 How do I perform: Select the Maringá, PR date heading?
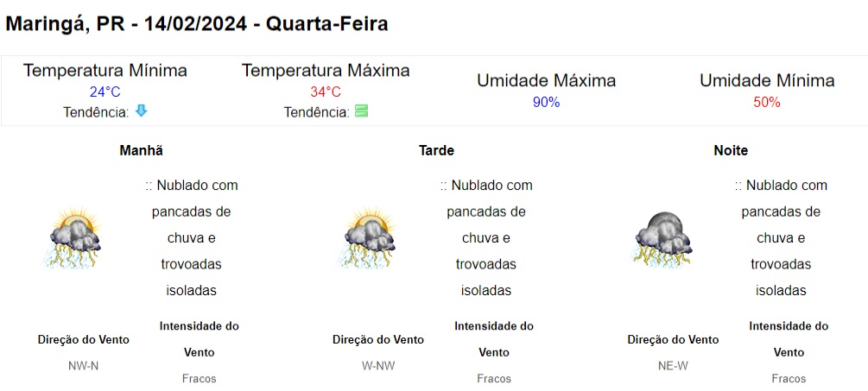pyautogui.click(x=197, y=24)
